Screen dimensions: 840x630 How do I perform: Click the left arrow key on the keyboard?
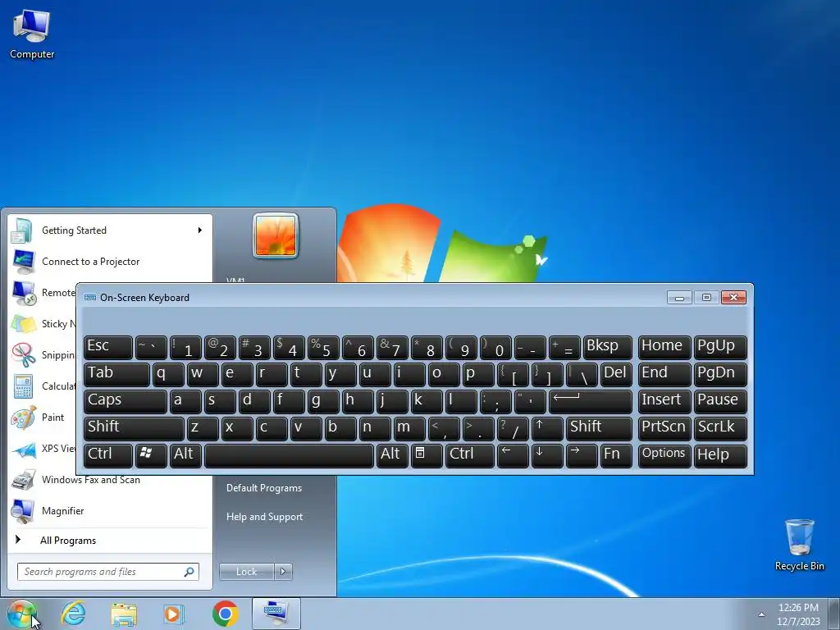tap(513, 455)
